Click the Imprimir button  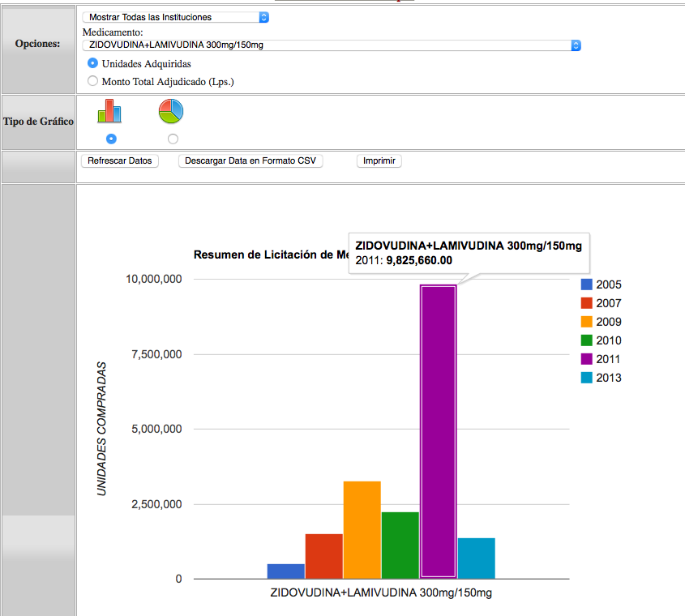click(379, 160)
